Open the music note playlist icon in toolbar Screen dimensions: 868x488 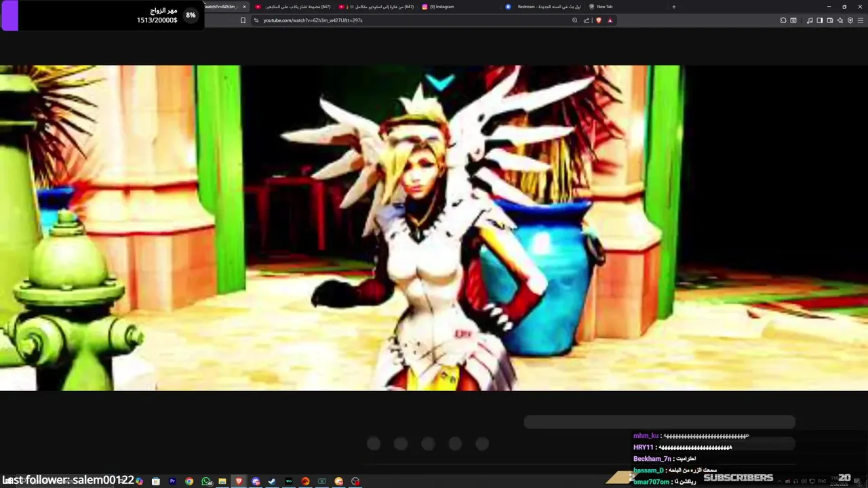click(810, 20)
